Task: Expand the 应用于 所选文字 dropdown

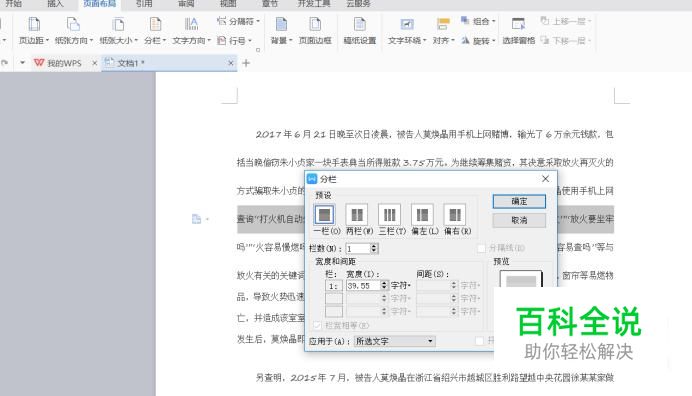Action: point(395,341)
